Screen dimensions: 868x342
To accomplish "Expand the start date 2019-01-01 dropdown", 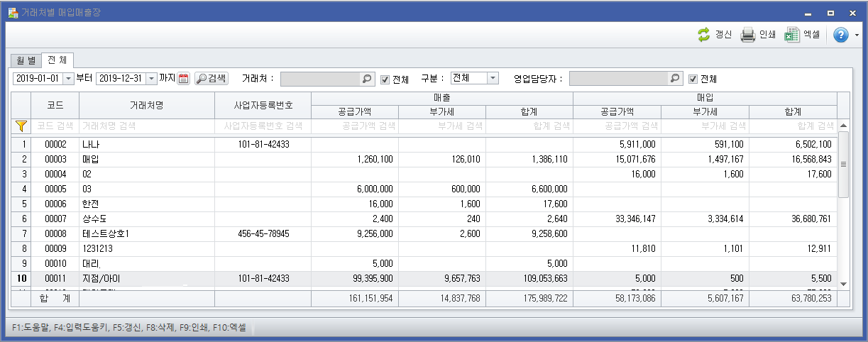I will click(68, 79).
